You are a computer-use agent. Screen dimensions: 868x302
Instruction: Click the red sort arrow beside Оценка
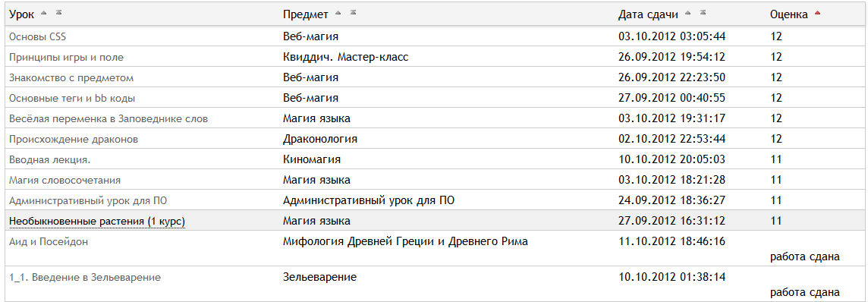tap(818, 13)
